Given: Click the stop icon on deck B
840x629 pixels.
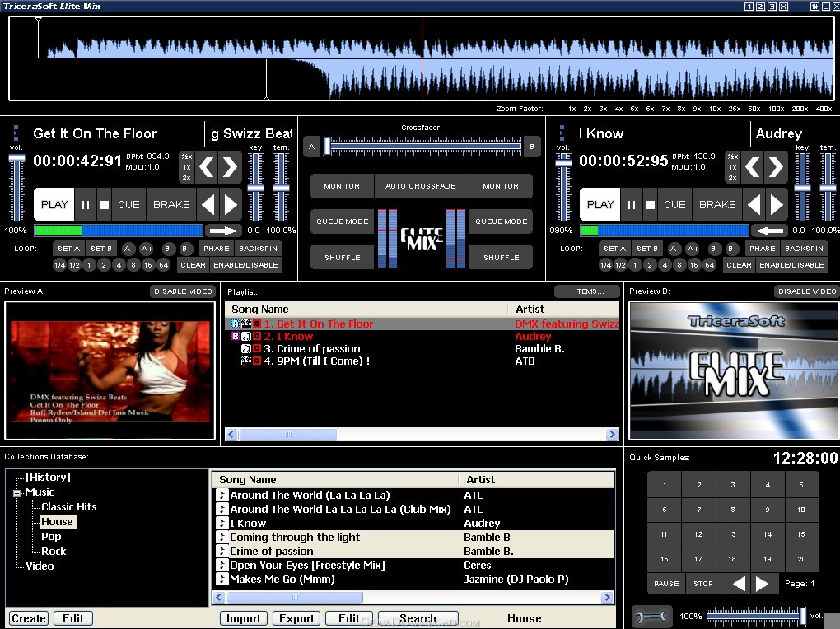Looking at the screenshot, I should point(651,205).
